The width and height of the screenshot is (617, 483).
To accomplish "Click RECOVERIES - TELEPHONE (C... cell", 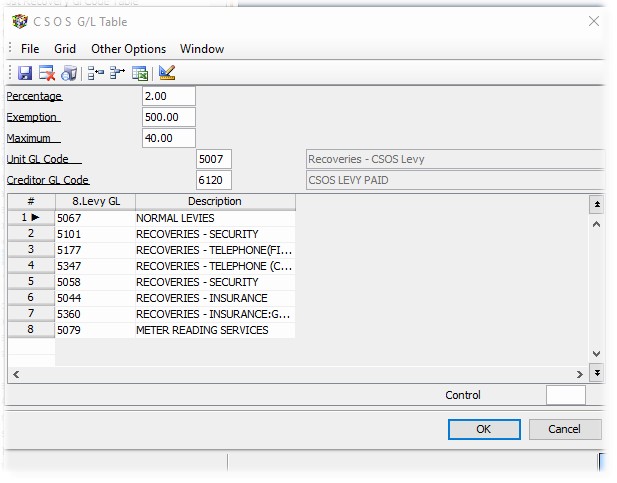I will point(215,266).
